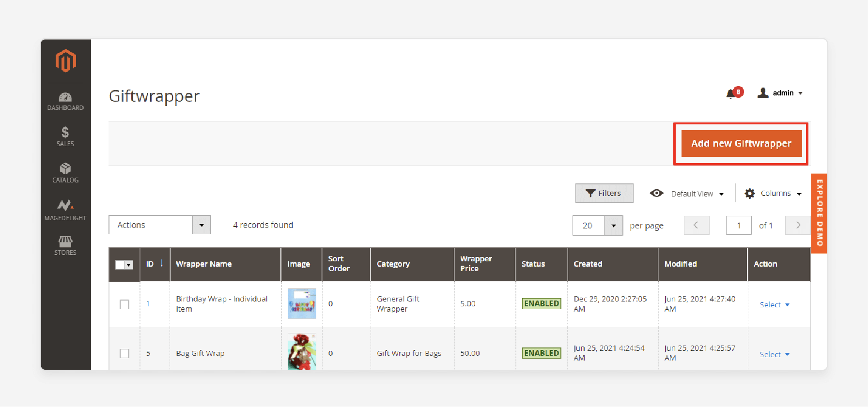The width and height of the screenshot is (868, 407).
Task: Go to the next page arrow
Action: pyautogui.click(x=798, y=225)
